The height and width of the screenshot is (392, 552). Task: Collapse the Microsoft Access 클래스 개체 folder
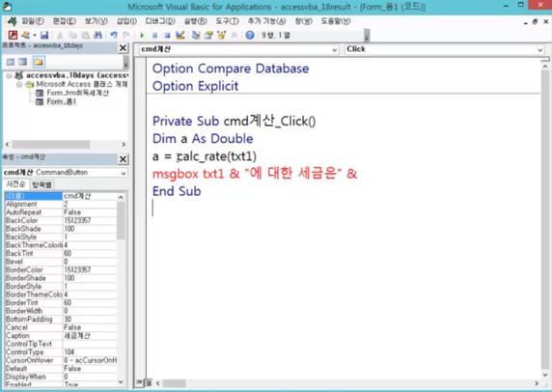(x=19, y=85)
